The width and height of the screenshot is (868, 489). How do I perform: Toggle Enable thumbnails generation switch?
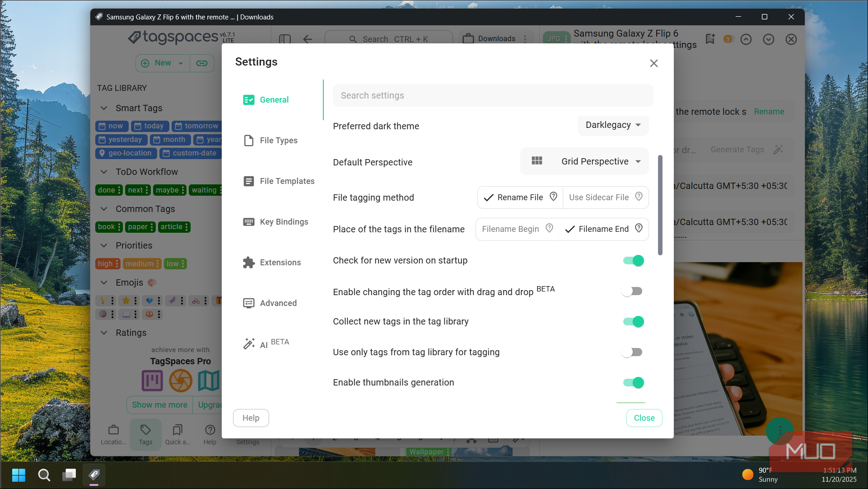[633, 383]
